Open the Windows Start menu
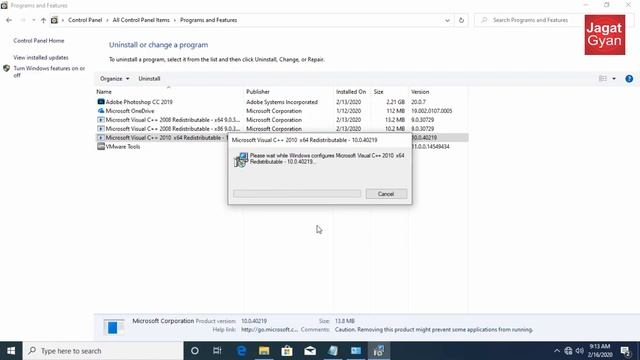Viewport: 640px width, 360px height. pyautogui.click(x=11, y=351)
